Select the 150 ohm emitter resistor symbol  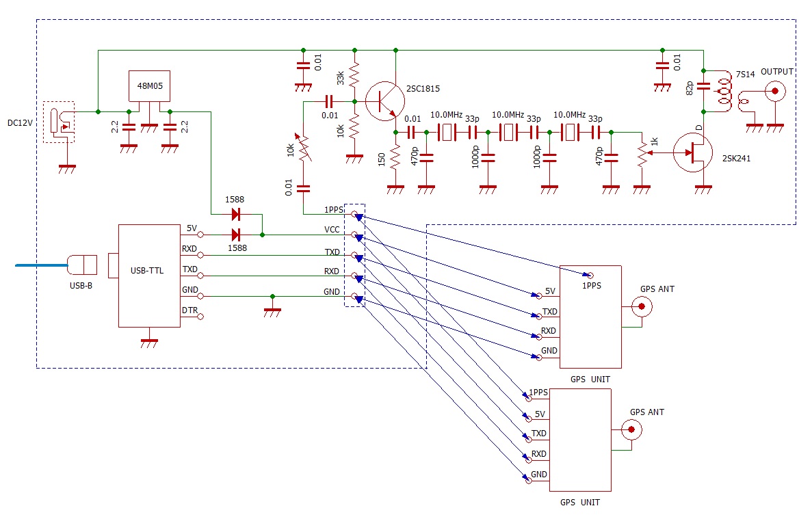tap(395, 158)
